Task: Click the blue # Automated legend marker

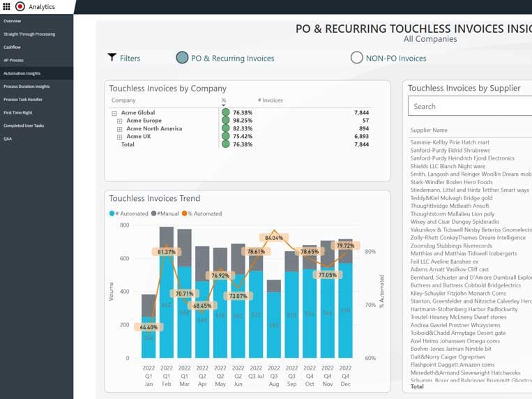Action: point(112,213)
